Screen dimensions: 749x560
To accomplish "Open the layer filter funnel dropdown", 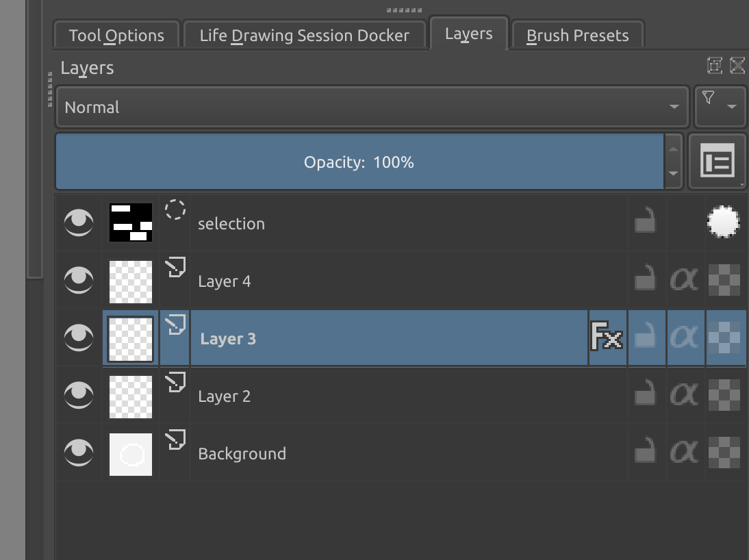I will [720, 106].
